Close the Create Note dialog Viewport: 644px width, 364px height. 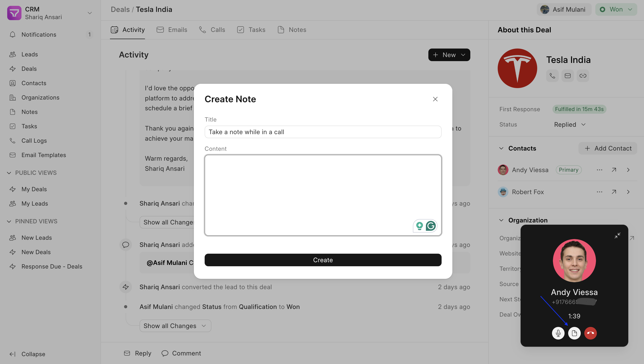[x=435, y=99]
